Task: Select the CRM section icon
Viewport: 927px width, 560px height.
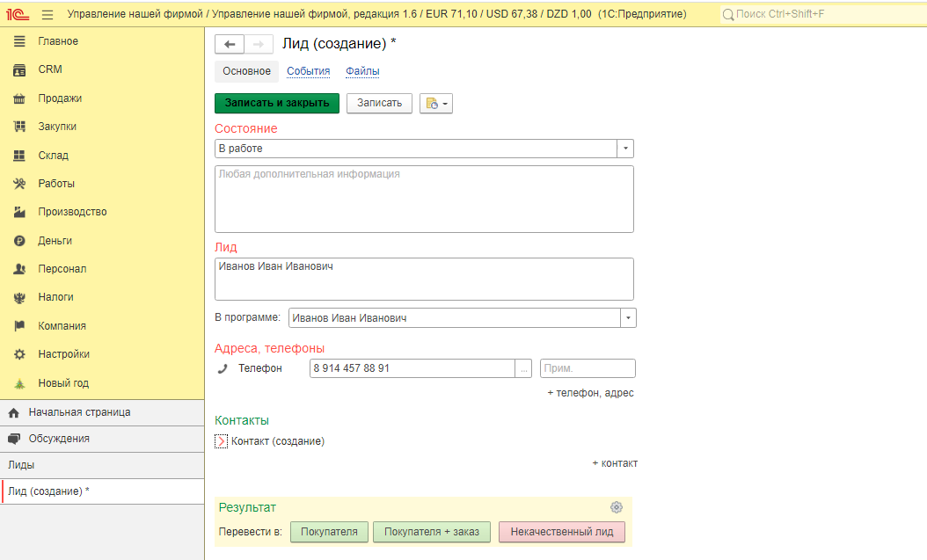Action: tap(19, 70)
